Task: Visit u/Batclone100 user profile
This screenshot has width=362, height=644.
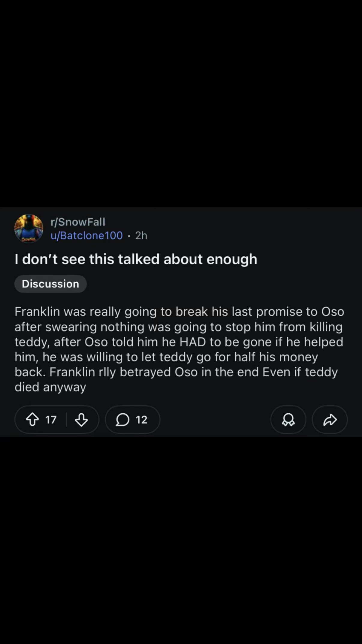Action: pos(87,235)
